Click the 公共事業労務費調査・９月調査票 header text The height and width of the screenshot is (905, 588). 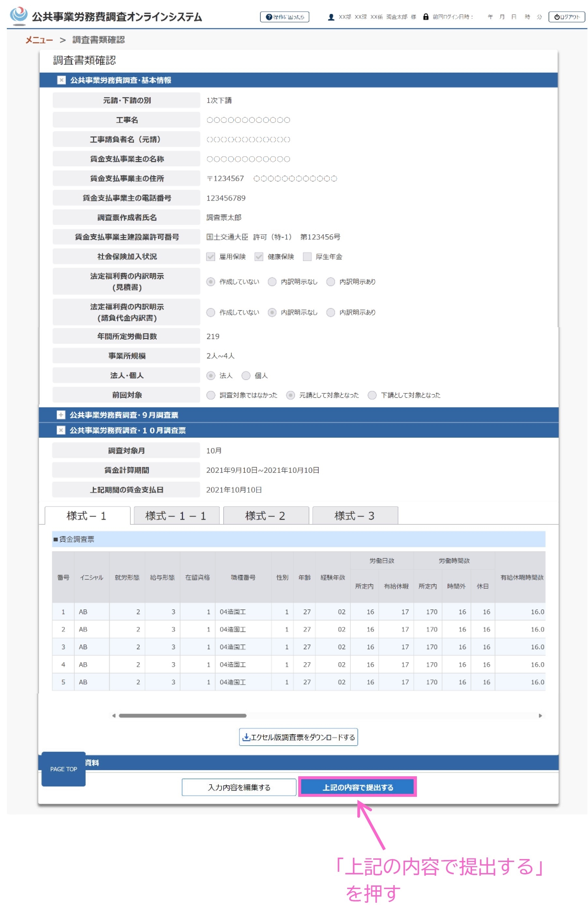[124, 415]
